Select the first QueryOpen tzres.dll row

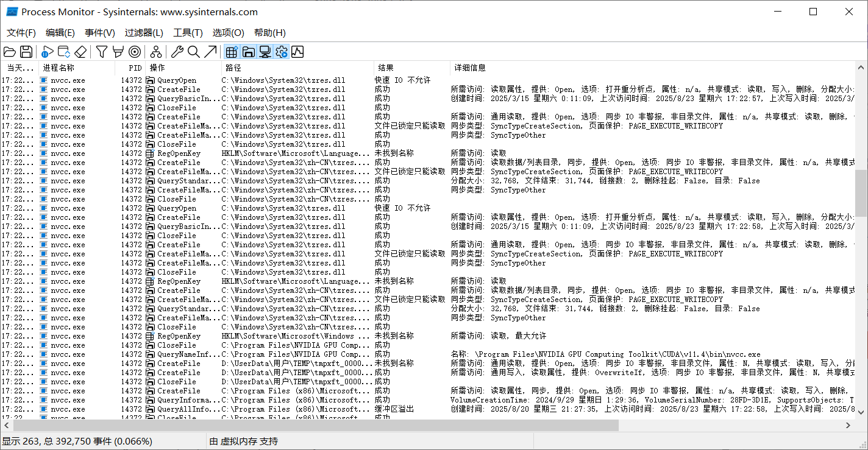click(x=428, y=80)
